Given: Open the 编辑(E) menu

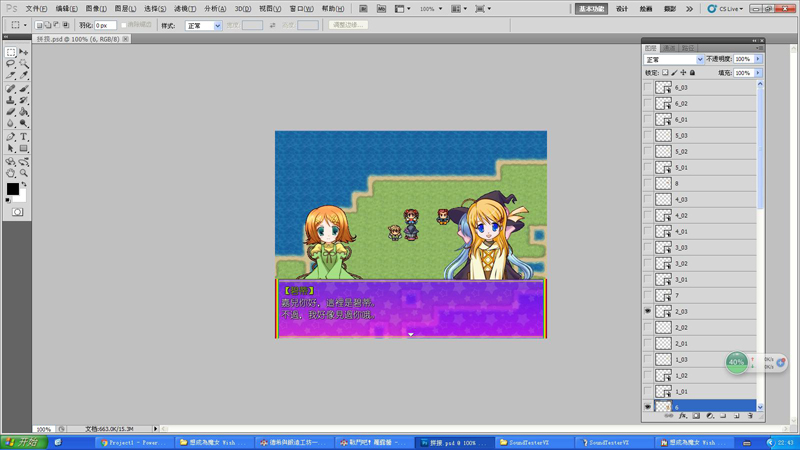Looking at the screenshot, I should (x=66, y=9).
